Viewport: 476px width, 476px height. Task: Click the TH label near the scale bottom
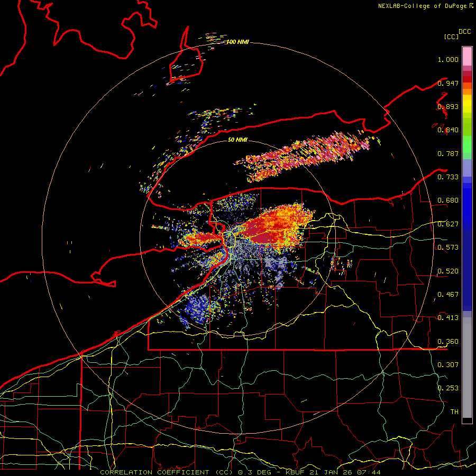454,412
